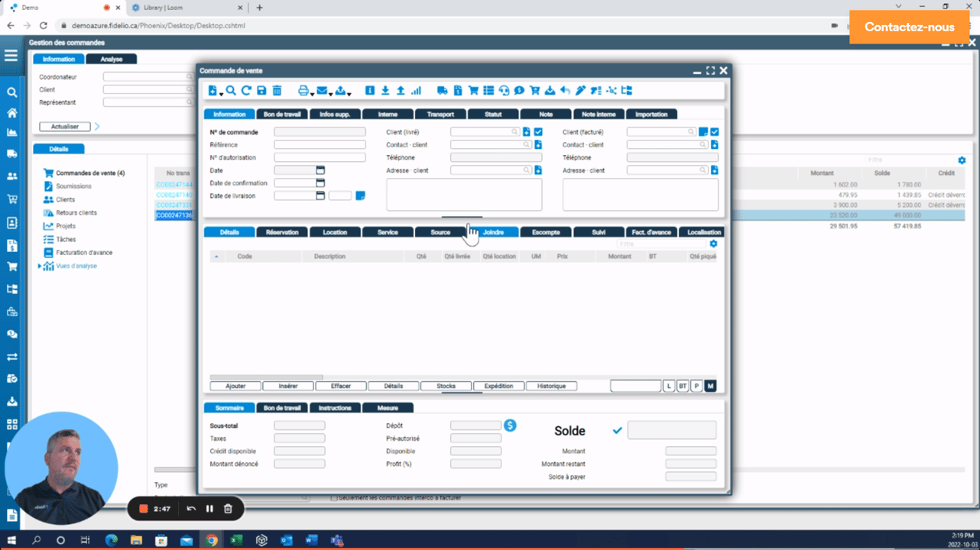This screenshot has width=980, height=550.
Task: Toggle the checkbox next to Client (facturé)
Action: pos(715,132)
